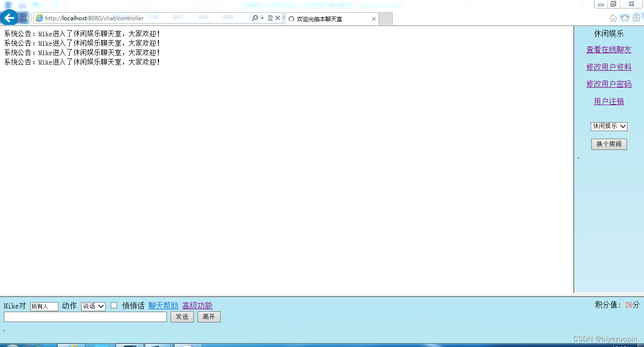644x347 pixels.
Task: Click the search magnifier in address bar
Action: pos(255,18)
